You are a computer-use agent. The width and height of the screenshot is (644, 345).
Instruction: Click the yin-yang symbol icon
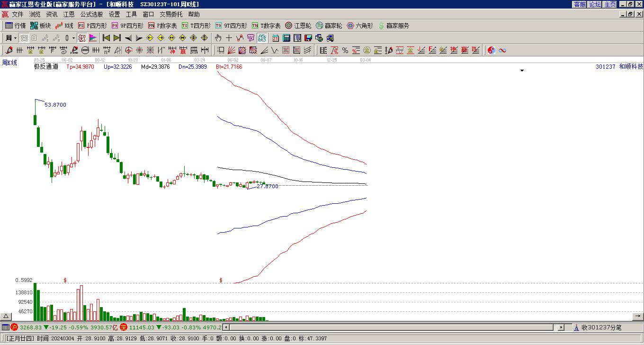point(492,50)
